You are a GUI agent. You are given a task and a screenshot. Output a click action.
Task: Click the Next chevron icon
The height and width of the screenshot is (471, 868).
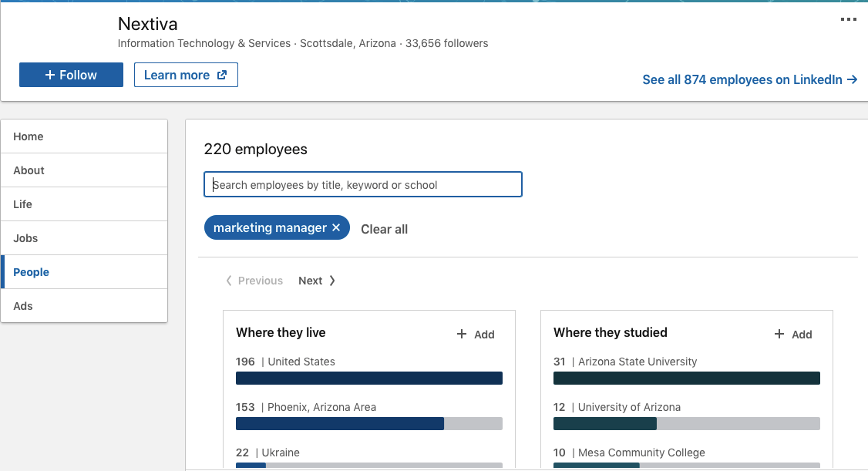[x=332, y=281]
